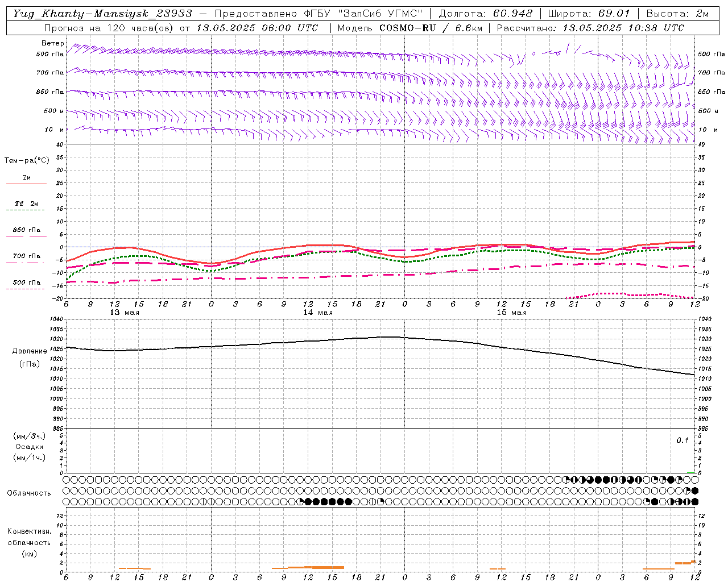Select the (мм/3ч.) units label

(x=29, y=436)
